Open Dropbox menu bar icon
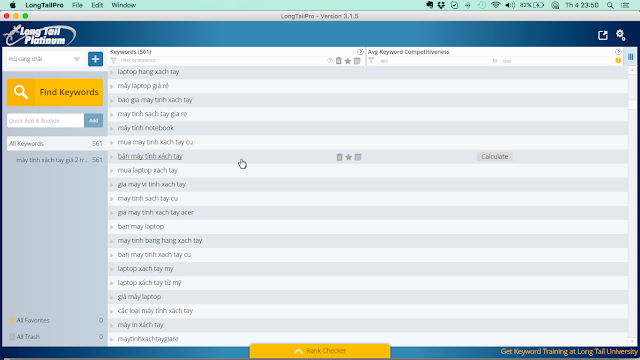 (441, 5)
